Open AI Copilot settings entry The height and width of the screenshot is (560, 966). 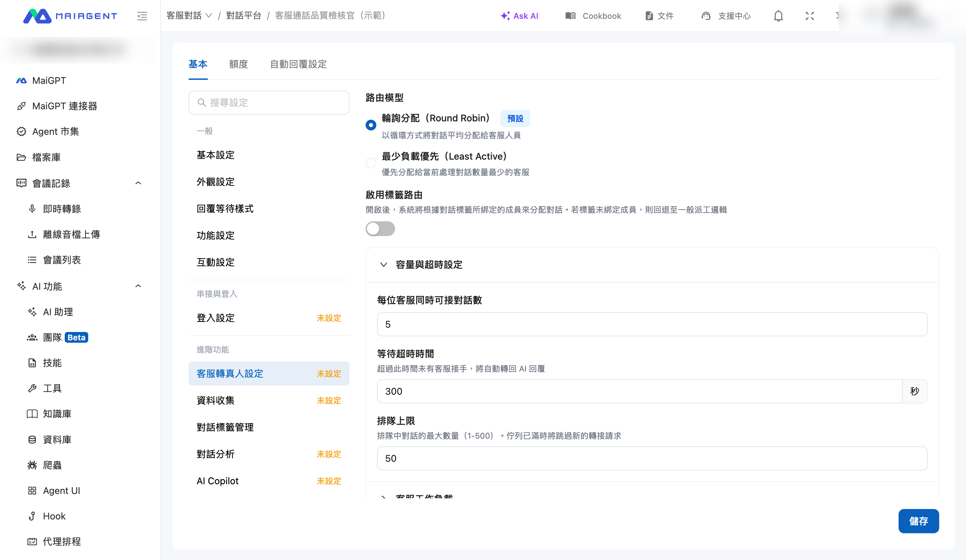point(269,481)
